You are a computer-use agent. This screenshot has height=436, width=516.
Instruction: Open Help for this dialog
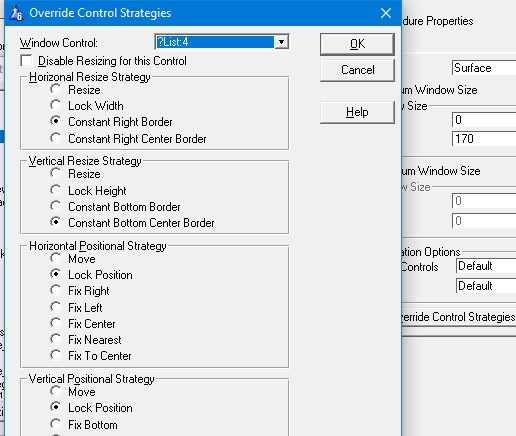coord(357,112)
